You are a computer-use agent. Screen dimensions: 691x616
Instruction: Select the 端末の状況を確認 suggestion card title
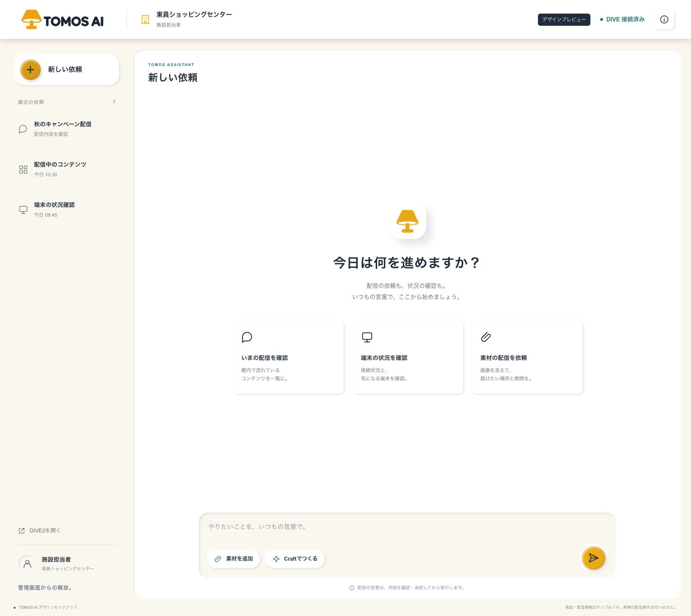pos(384,358)
